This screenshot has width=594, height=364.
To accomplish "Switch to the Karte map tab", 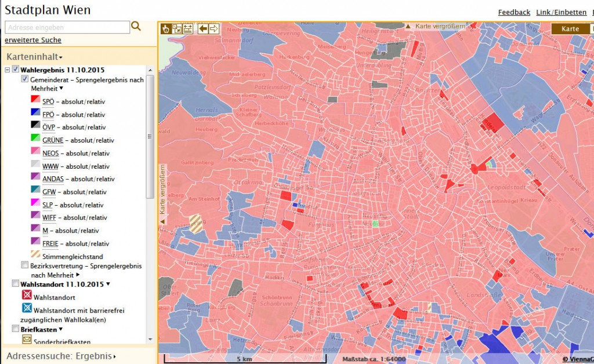I will [x=570, y=28].
